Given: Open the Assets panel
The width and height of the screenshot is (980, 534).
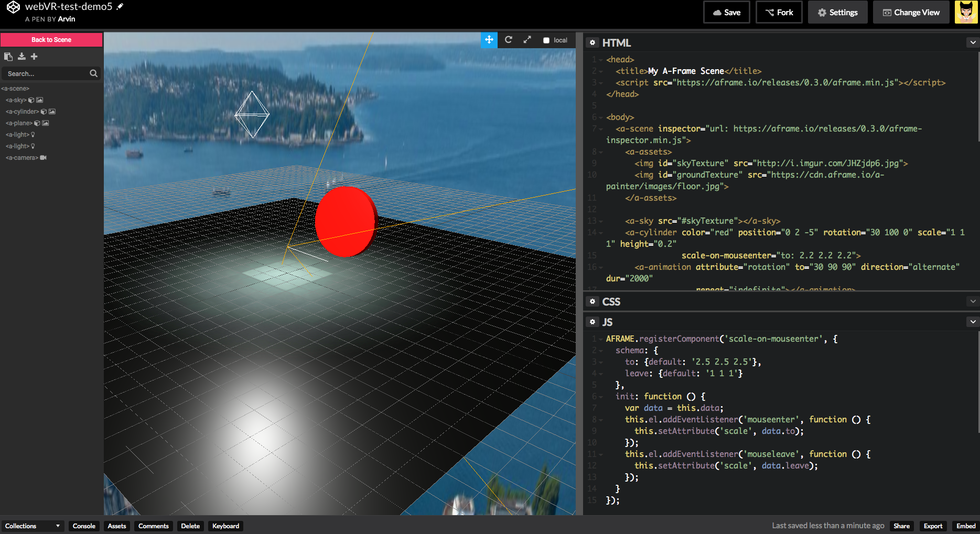Looking at the screenshot, I should pyautogui.click(x=117, y=526).
